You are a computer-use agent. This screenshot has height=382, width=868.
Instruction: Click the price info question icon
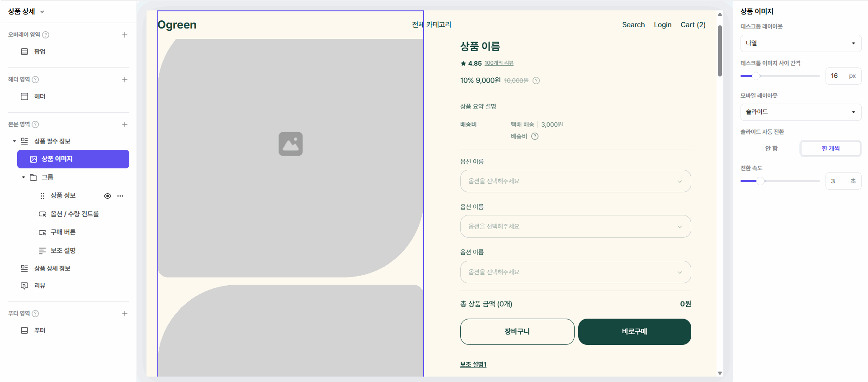[536, 81]
